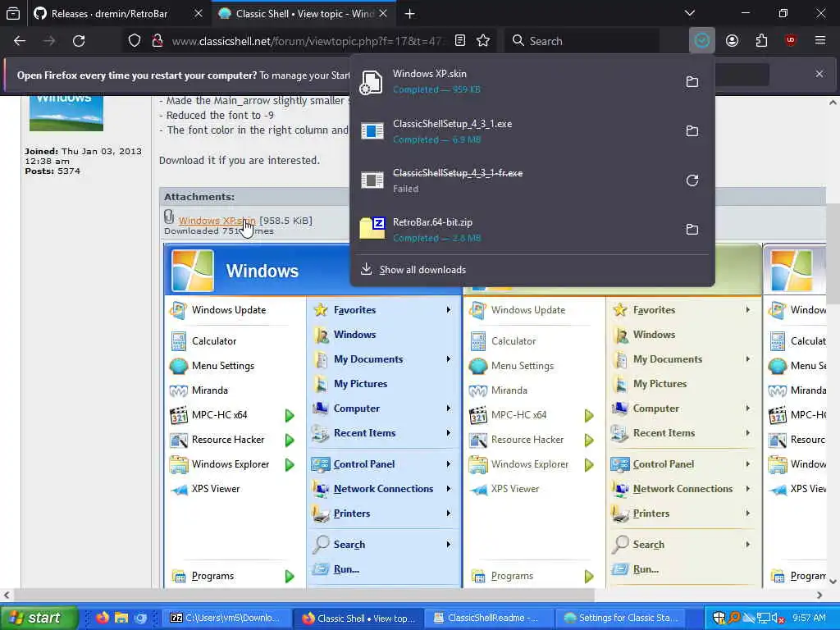This screenshot has height=630, width=840.
Task: Switch to Settings for Classic Start taskbar window
Action: pyautogui.click(x=620, y=618)
